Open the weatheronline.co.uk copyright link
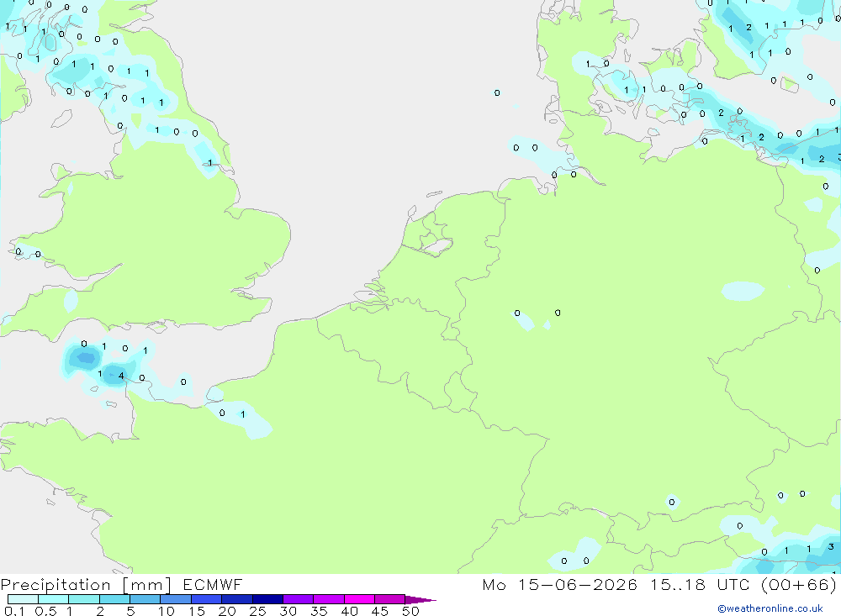The image size is (841, 616). tap(770, 608)
